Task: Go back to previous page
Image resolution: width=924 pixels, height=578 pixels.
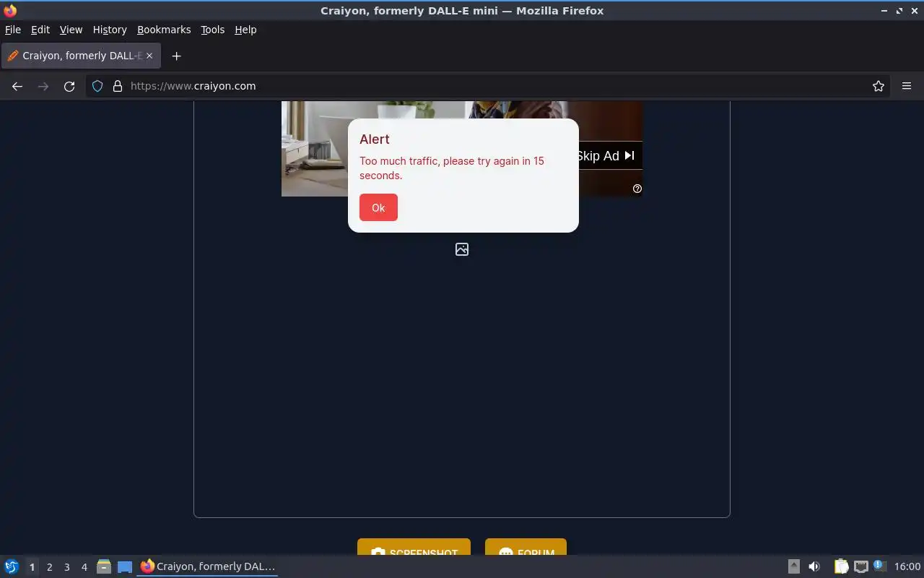Action: click(17, 86)
